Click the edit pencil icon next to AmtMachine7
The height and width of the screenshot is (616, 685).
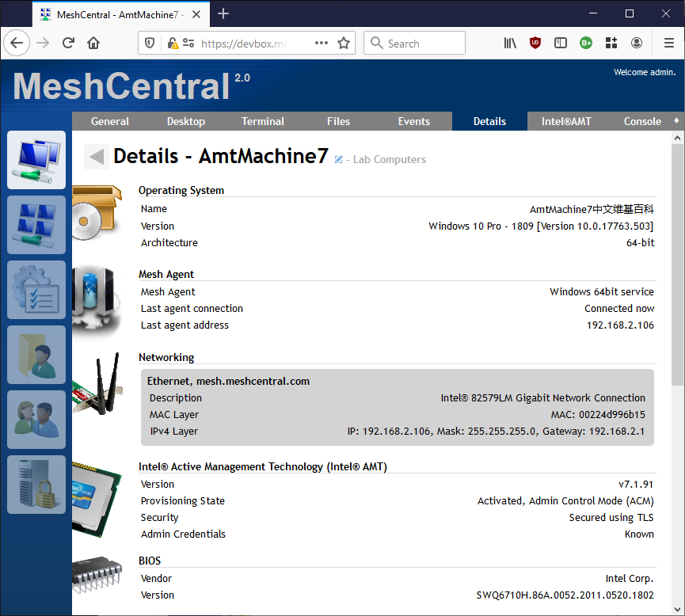click(x=338, y=159)
